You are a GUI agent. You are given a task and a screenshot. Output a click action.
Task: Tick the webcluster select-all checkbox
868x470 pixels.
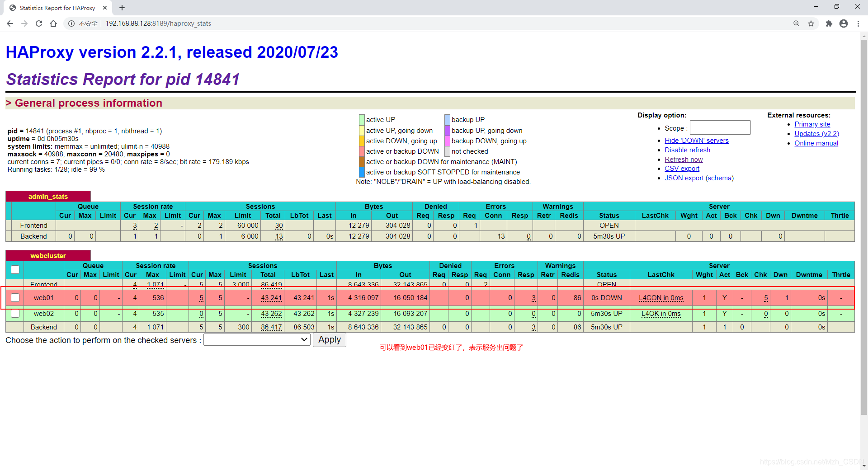point(15,270)
